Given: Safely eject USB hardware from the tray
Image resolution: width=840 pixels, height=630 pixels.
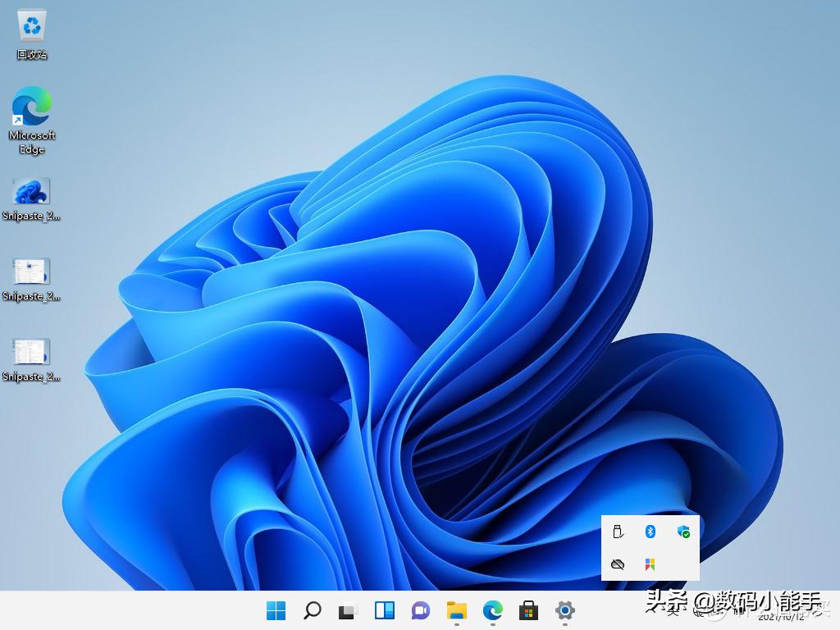Looking at the screenshot, I should pyautogui.click(x=618, y=532).
